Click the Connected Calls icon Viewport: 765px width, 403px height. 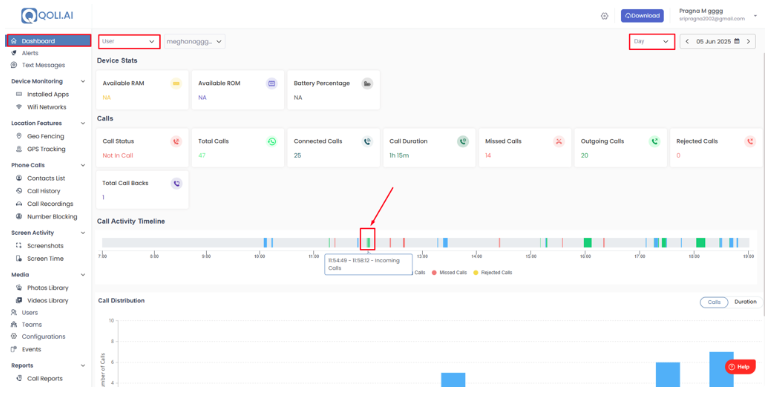point(367,141)
